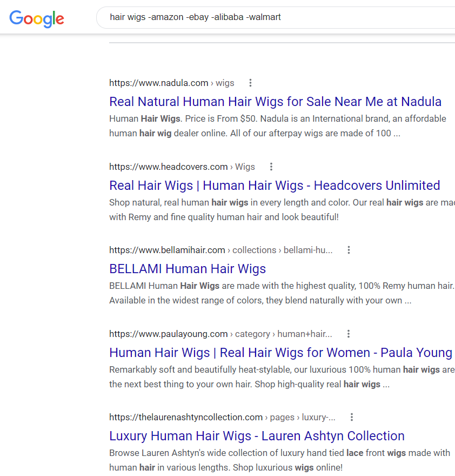Click the nadula.com URL breadcrumb
455x476 pixels.
172,83
